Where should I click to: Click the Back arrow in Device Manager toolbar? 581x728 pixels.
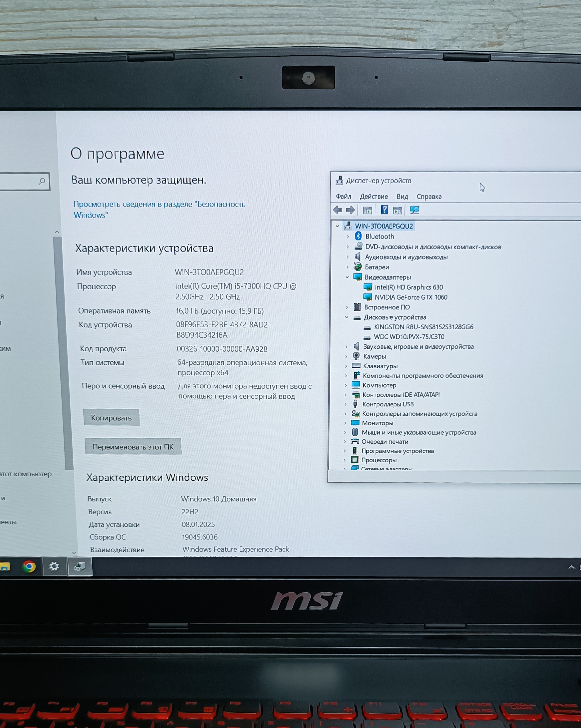click(x=337, y=210)
